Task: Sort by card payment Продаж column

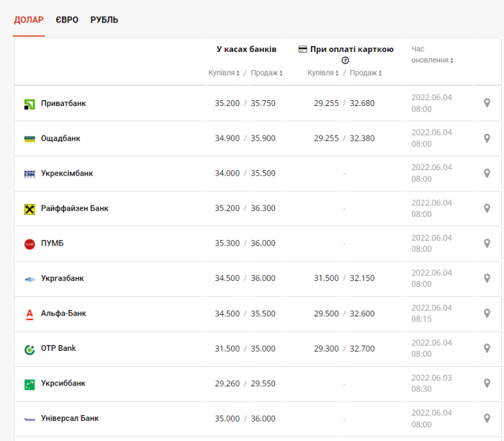Action: click(366, 73)
